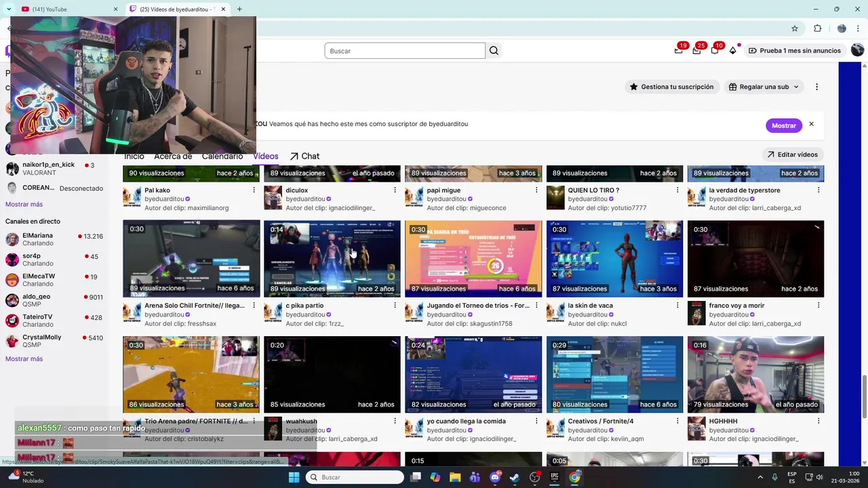This screenshot has width=868, height=488.
Task: Play 'c pika partio' clip thumbnail
Action: (332, 259)
